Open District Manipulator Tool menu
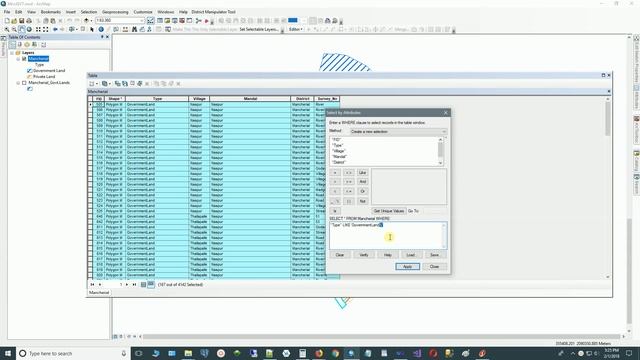The height and width of the screenshot is (360, 640). coord(213,12)
